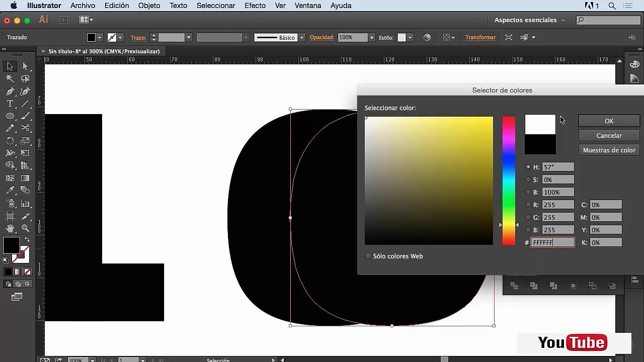Select the Zoom magnifier tool
Image resolution: width=644 pixels, height=362 pixels.
point(26,228)
